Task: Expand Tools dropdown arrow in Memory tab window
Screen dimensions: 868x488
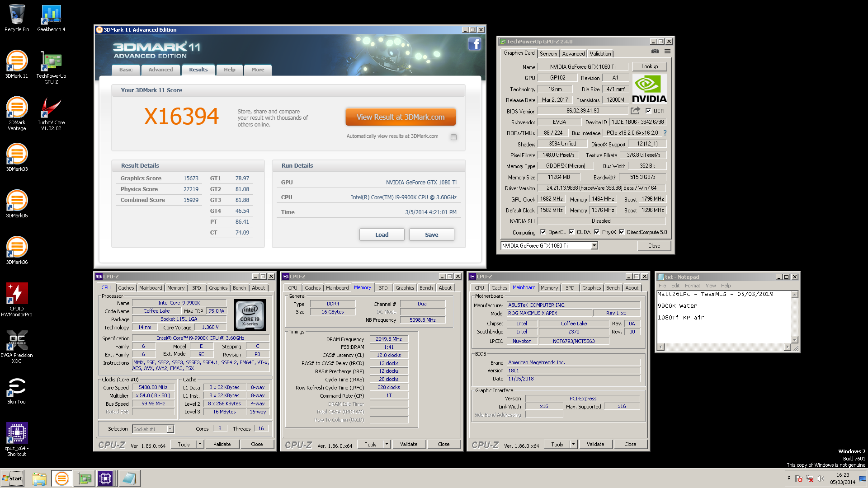Action: point(387,444)
